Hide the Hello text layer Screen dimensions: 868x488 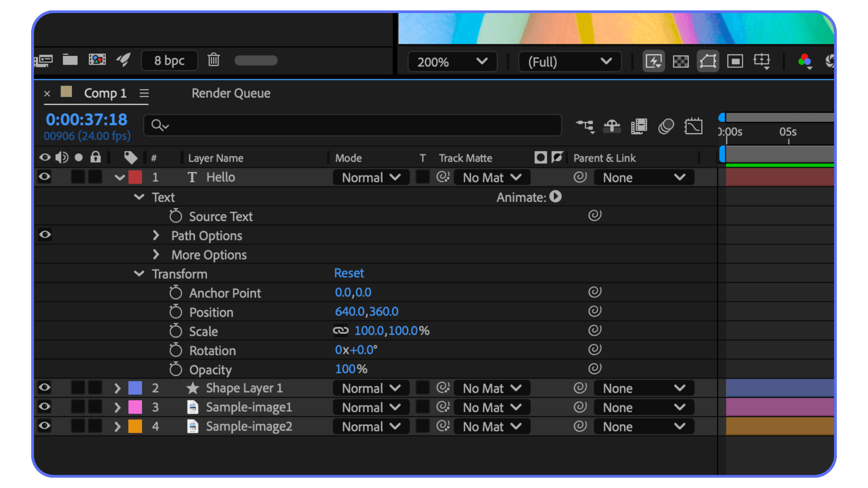point(44,177)
